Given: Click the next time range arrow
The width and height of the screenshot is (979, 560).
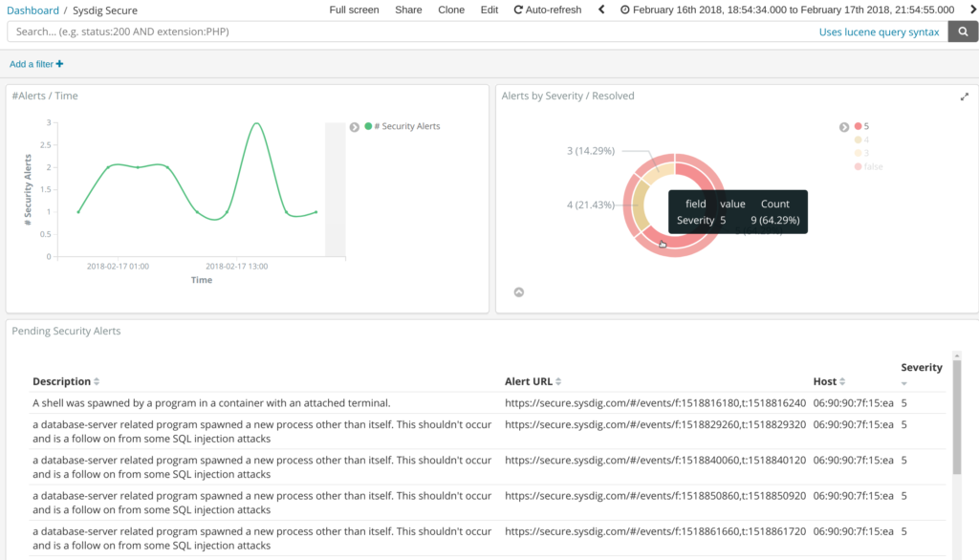Looking at the screenshot, I should (973, 10).
